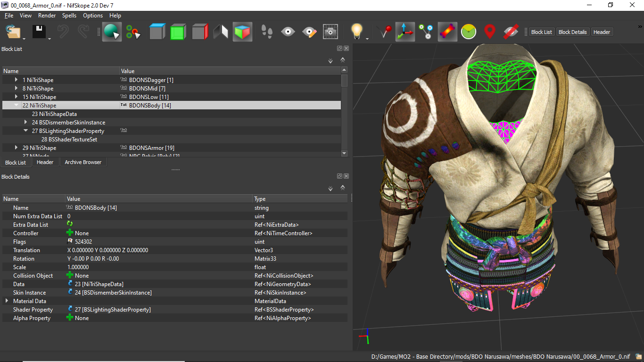
Task: Select the green front view cube icon
Action: click(x=178, y=32)
